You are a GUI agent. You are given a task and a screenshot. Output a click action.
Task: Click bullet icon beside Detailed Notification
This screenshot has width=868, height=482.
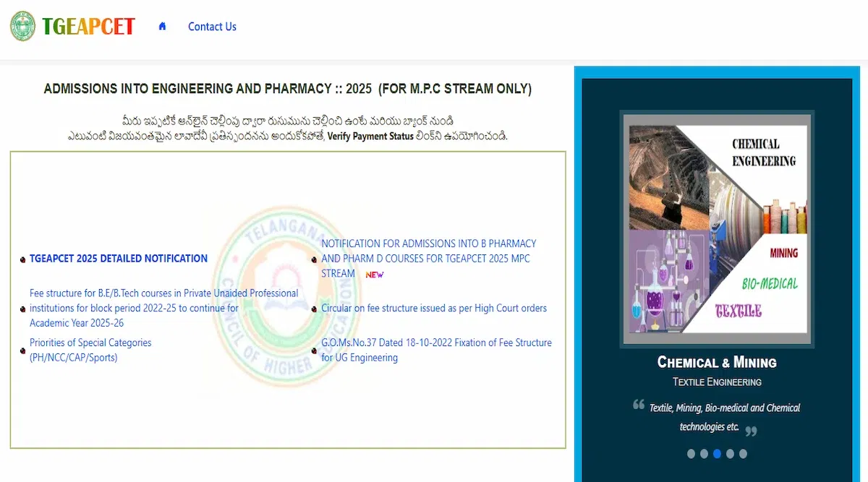(23, 259)
